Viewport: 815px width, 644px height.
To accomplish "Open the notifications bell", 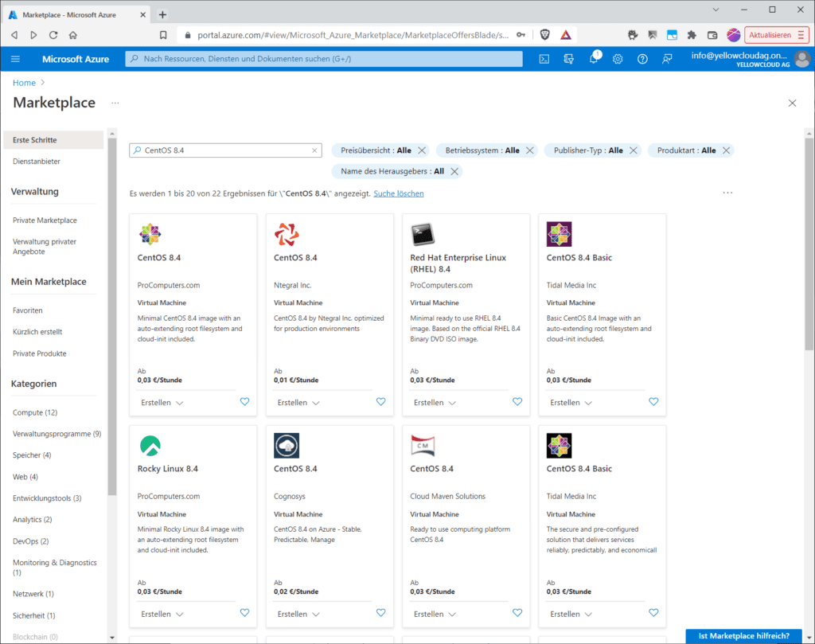I will [x=594, y=59].
